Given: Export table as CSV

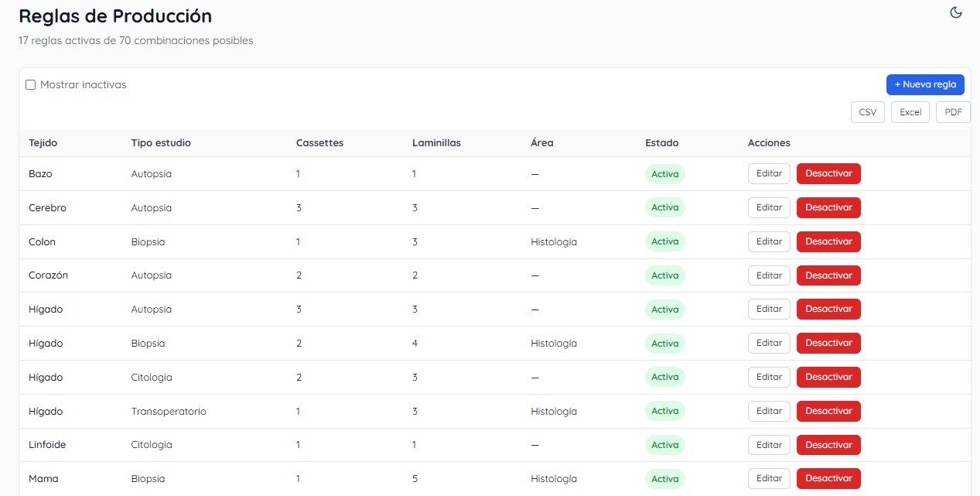Looking at the screenshot, I should tap(868, 112).
